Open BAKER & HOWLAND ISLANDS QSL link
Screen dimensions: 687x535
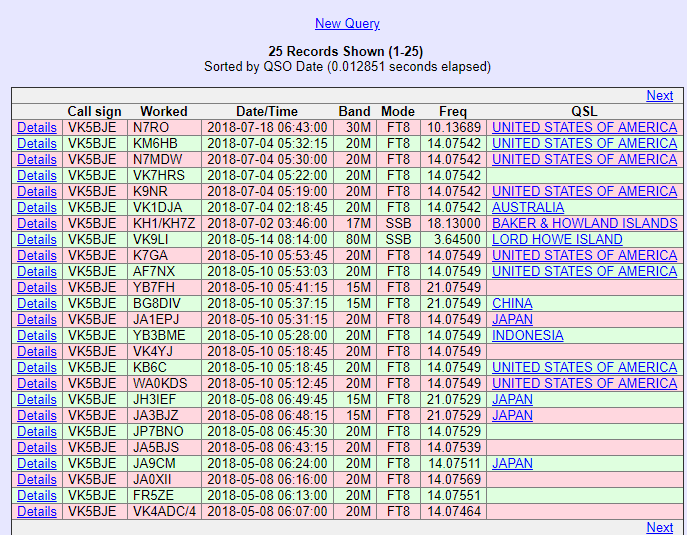pos(584,223)
